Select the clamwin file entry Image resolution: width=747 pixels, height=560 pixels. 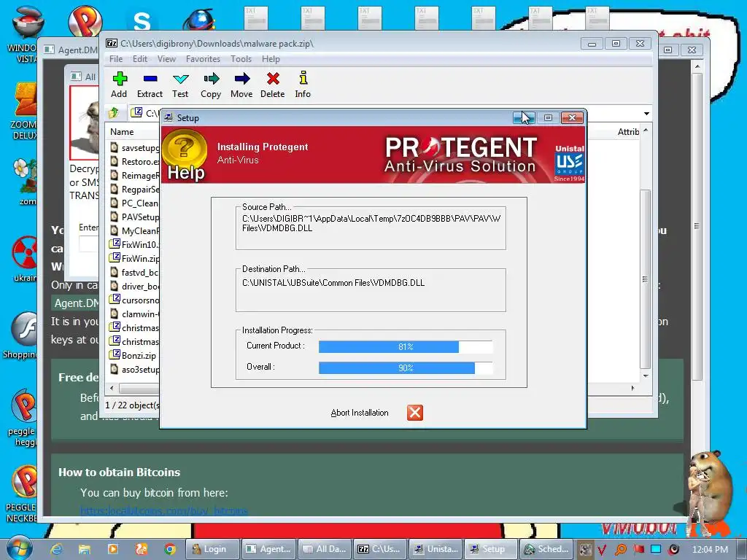[x=135, y=314]
